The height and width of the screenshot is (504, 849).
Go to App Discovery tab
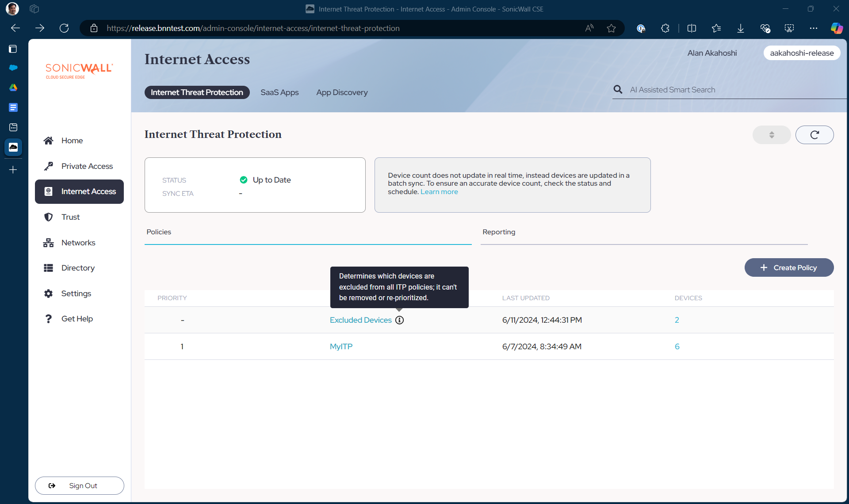[x=342, y=92]
